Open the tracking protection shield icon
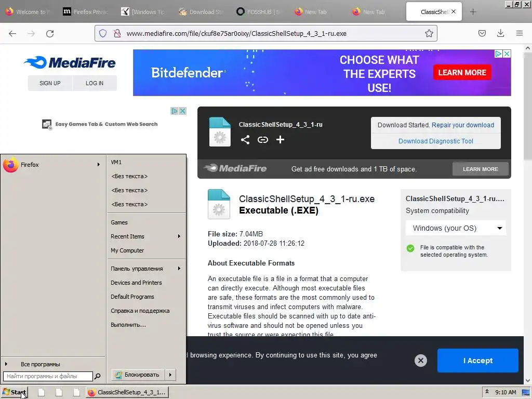This screenshot has width=532, height=399. 103,33
